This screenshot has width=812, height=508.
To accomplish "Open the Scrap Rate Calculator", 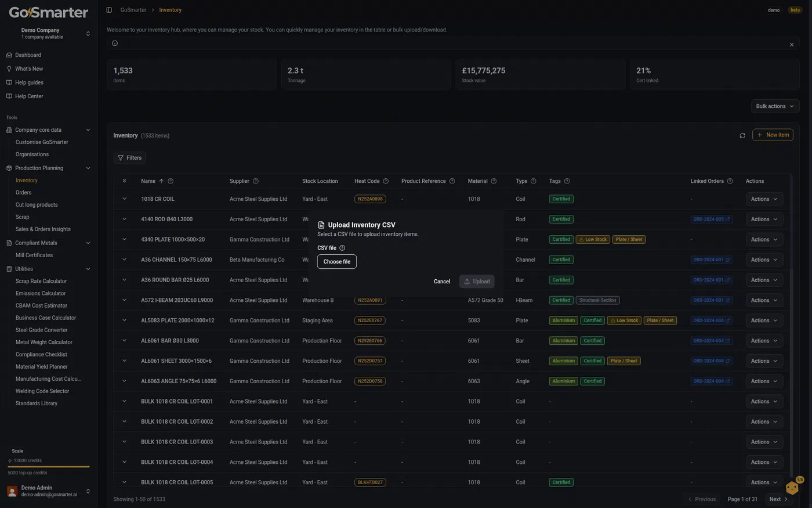I will tap(41, 282).
